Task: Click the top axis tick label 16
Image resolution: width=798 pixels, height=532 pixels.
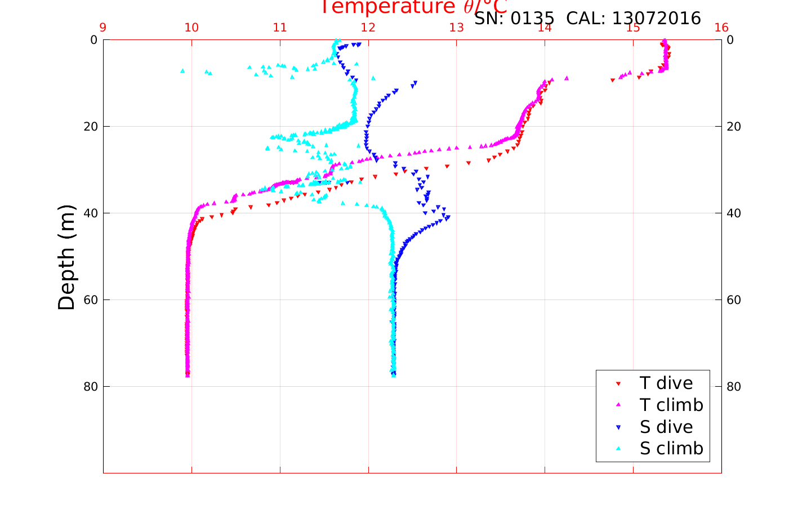Action: (x=721, y=28)
